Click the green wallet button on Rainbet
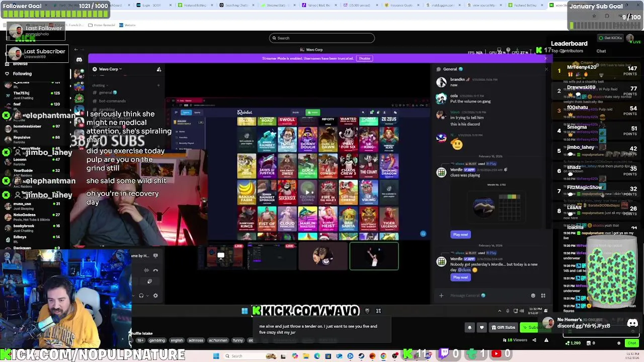 313,112
